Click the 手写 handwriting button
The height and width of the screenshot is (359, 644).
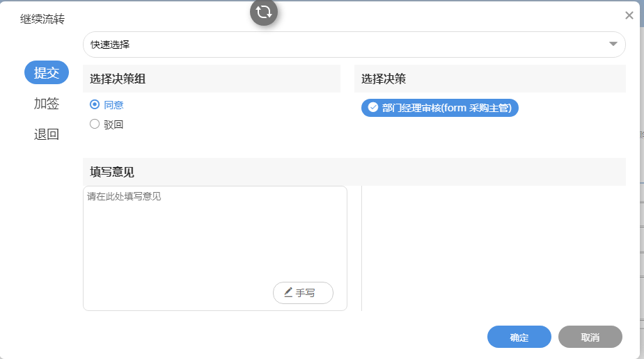[x=303, y=293]
